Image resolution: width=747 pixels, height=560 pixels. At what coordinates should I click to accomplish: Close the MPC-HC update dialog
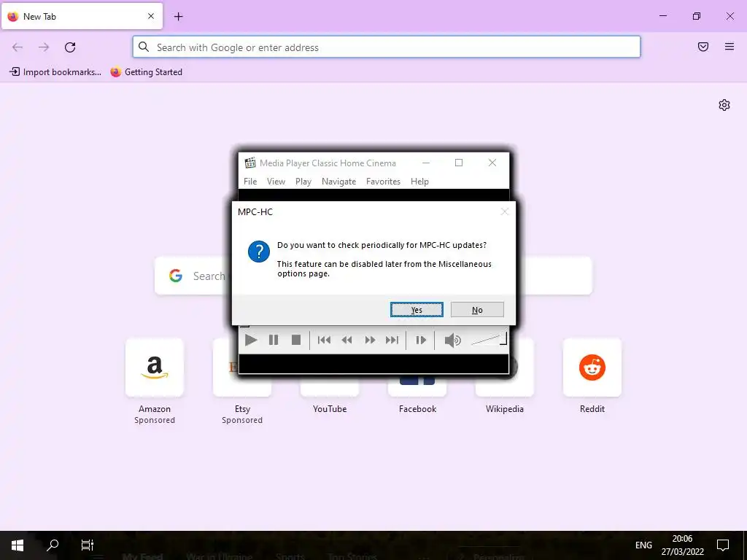point(505,211)
